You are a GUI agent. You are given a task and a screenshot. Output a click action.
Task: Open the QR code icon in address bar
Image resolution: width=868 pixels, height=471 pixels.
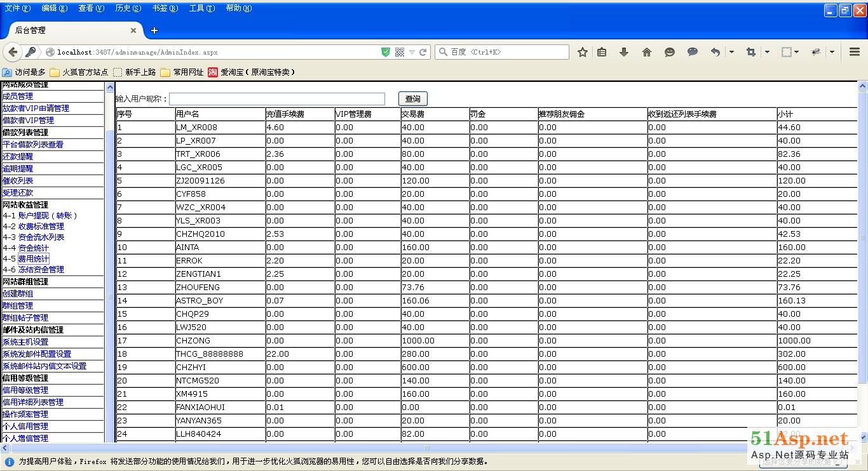tap(400, 52)
